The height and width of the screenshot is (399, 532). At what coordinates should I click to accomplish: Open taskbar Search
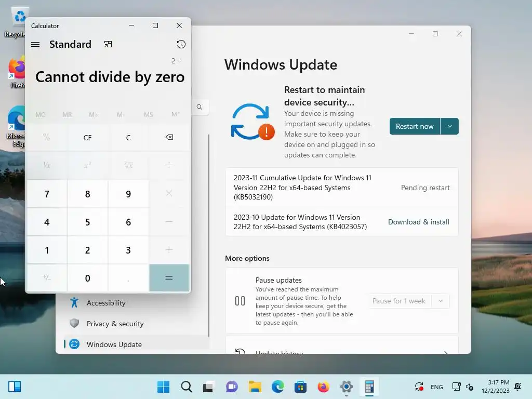click(187, 387)
